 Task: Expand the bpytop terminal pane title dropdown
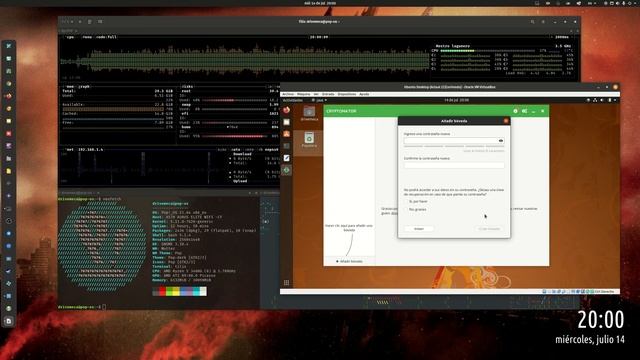click(x=76, y=31)
